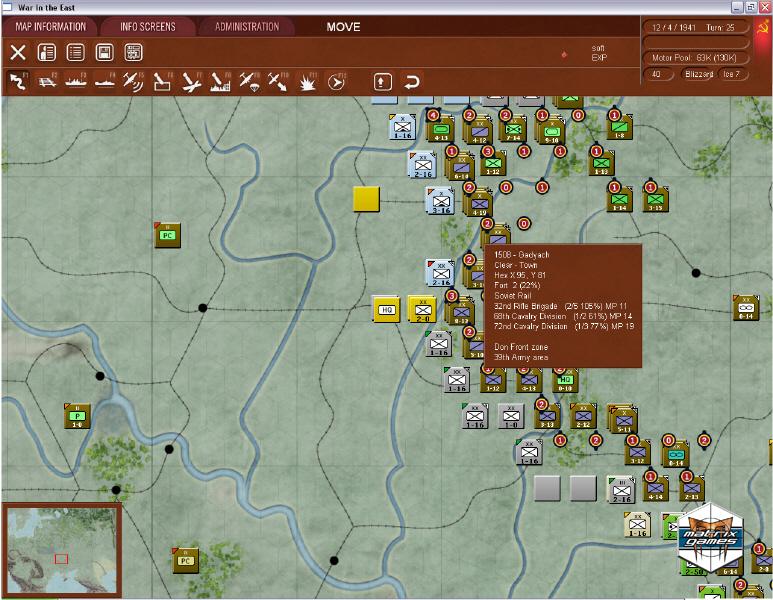The image size is (773, 600).
Task: Switch to the Info Screens tab
Action: [147, 27]
